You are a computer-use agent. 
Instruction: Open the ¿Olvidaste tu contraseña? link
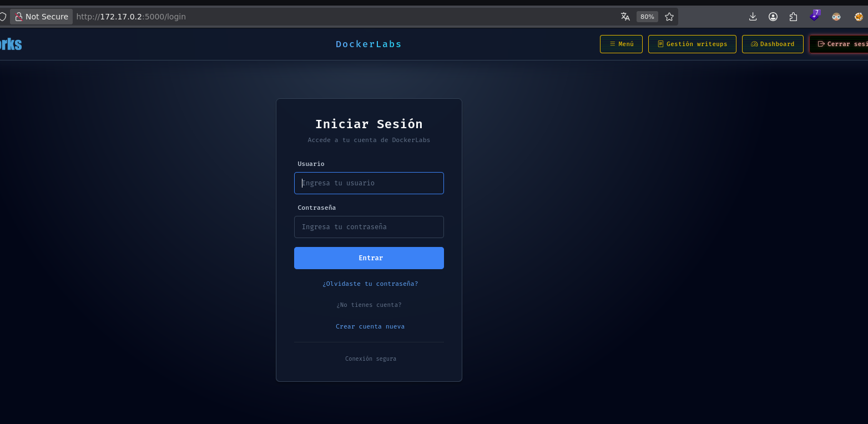[370, 284]
